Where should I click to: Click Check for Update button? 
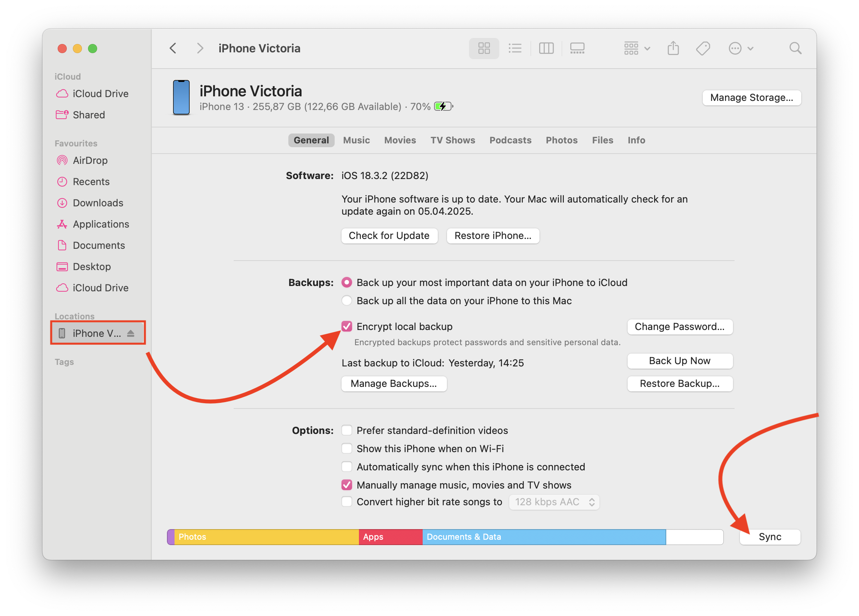tap(389, 236)
